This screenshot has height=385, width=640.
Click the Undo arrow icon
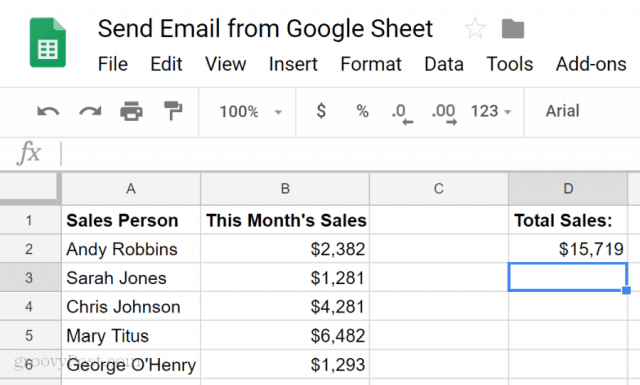tap(48, 111)
